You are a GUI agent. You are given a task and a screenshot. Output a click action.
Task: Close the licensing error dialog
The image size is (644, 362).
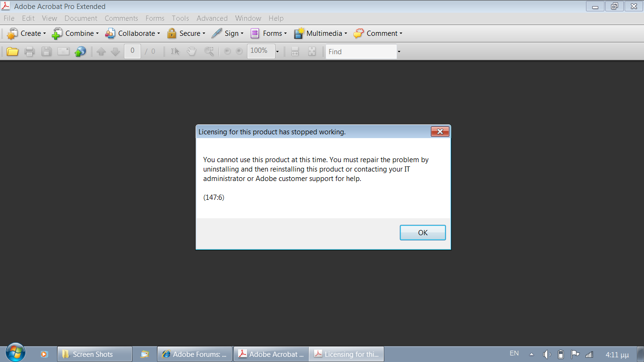[x=440, y=132]
